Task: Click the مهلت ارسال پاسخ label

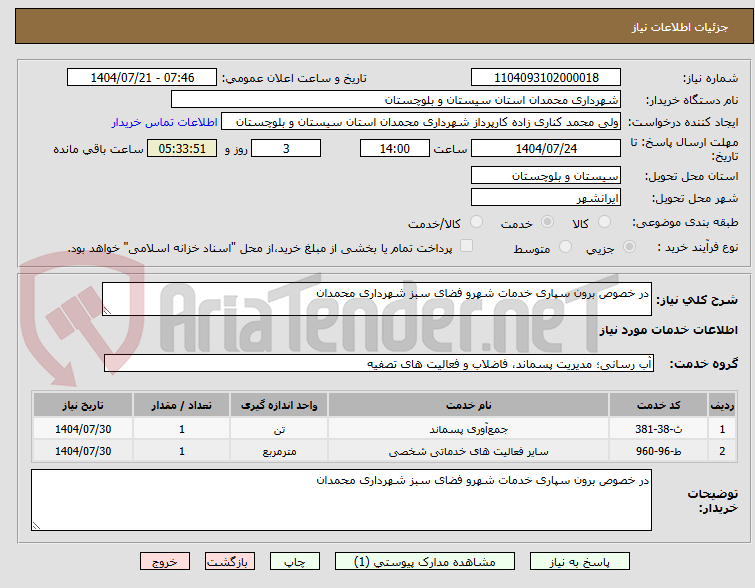Action: point(684,149)
